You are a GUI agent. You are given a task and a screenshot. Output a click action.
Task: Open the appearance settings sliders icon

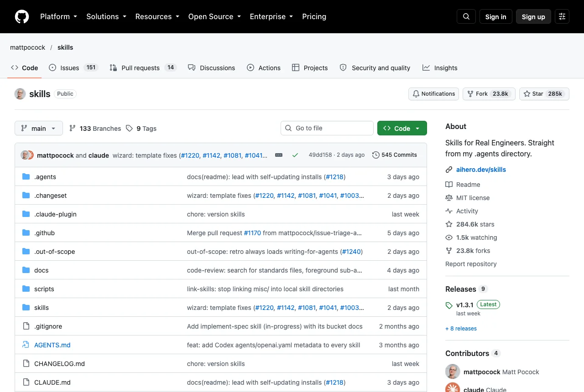point(562,16)
